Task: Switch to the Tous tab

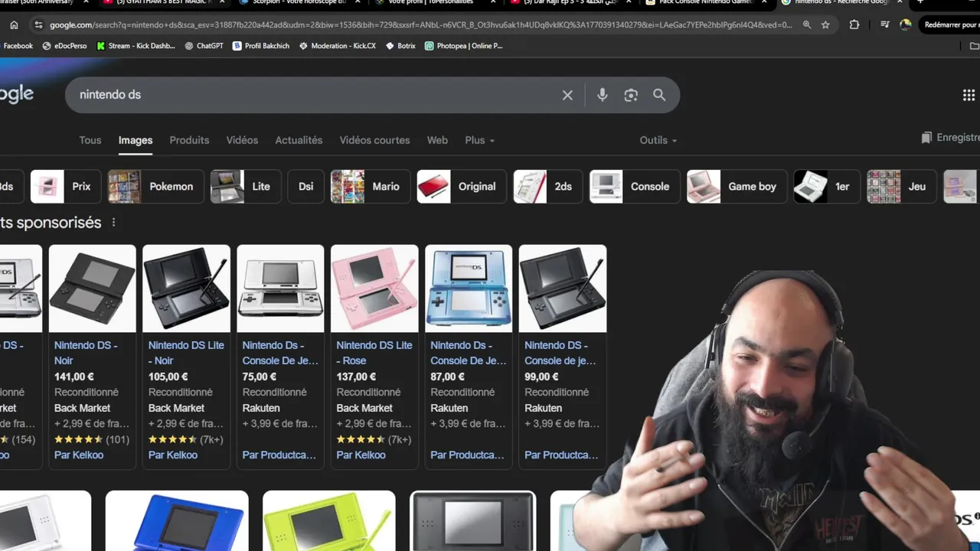Action: (90, 140)
